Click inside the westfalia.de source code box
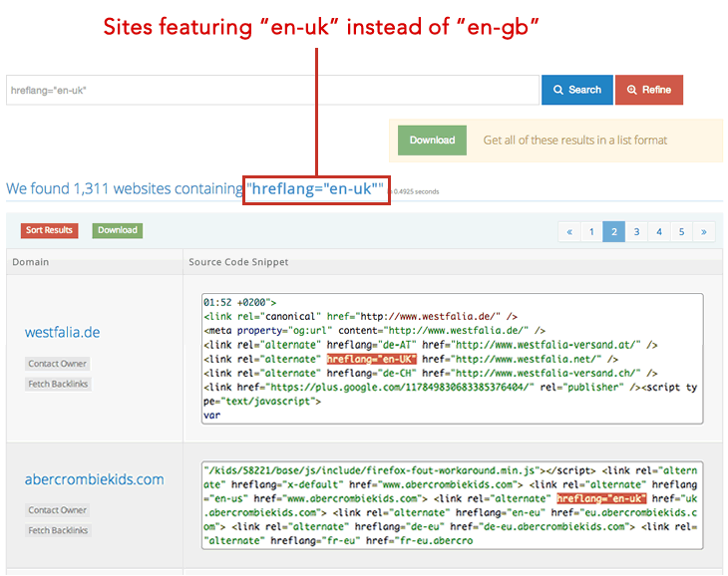The height and width of the screenshot is (576, 728). tap(452, 359)
